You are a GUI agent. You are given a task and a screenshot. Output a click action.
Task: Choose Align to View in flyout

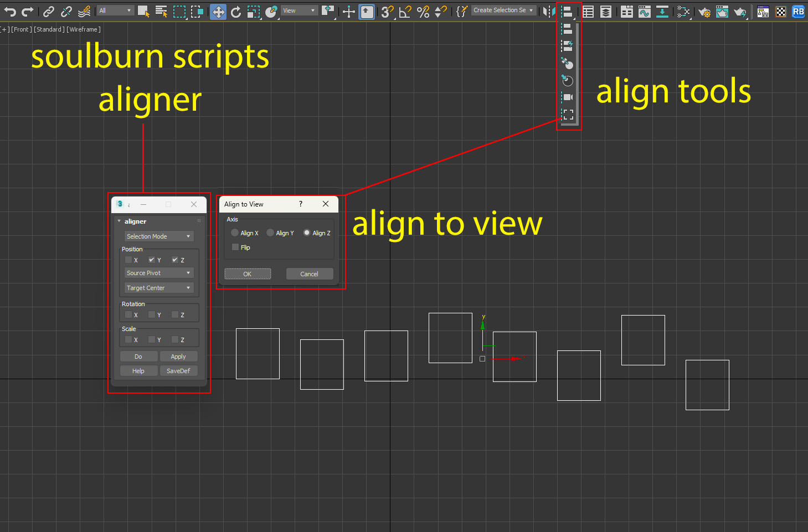click(567, 115)
